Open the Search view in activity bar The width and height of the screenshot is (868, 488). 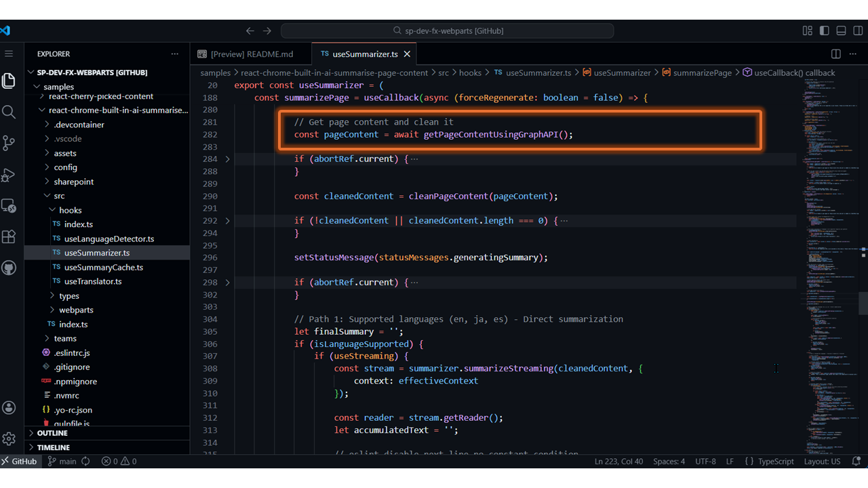coord(9,112)
